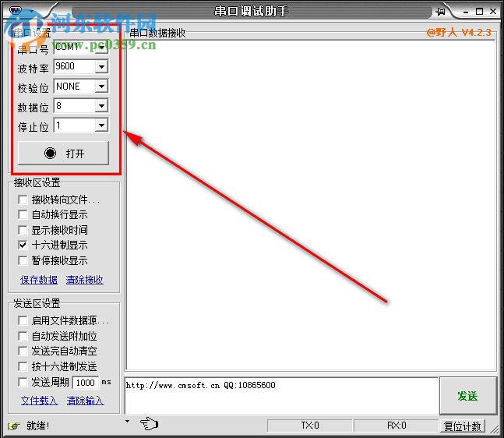Enable 接收转向文件 checkbox

pos(23,200)
